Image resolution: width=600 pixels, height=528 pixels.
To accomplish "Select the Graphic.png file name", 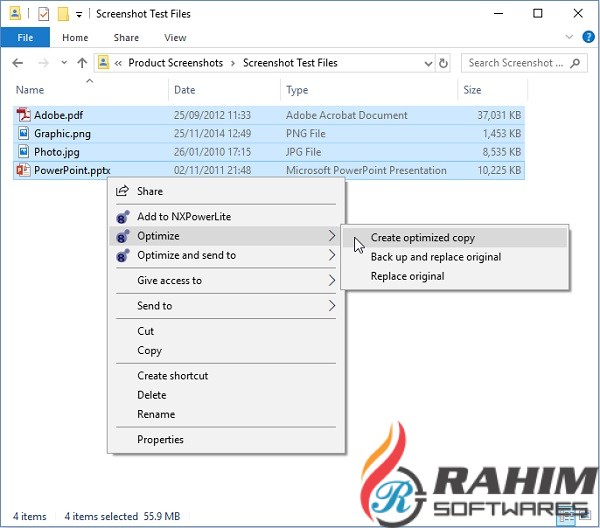I will click(x=62, y=134).
